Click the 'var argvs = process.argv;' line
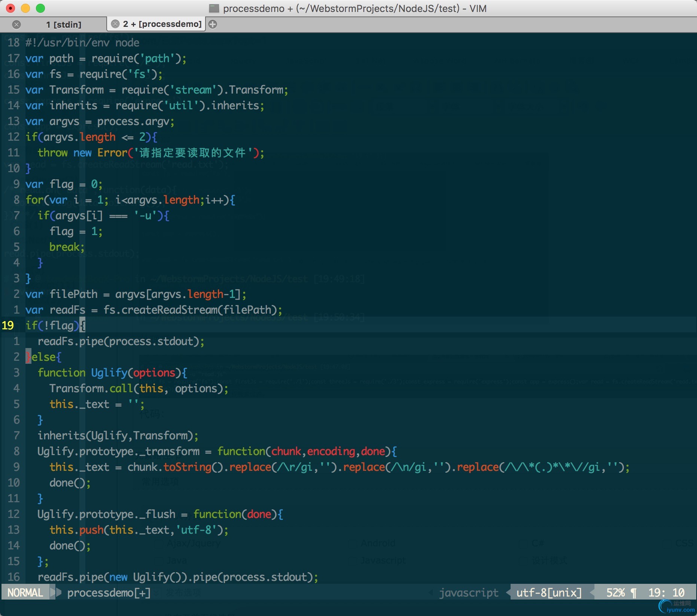Viewport: 697px width, 616px height. (100, 121)
